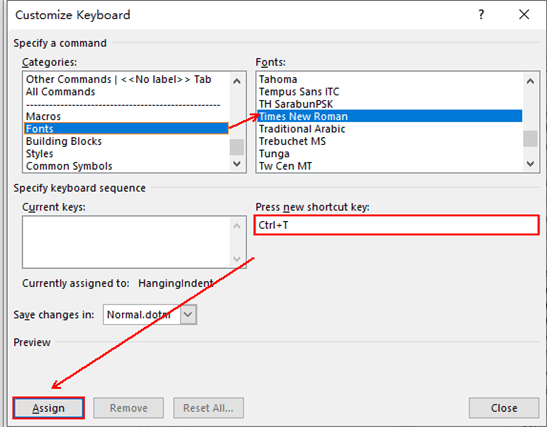Close the Customize Keyboard dialog with X
Viewport: 547px width, 427px height.
pos(524,15)
